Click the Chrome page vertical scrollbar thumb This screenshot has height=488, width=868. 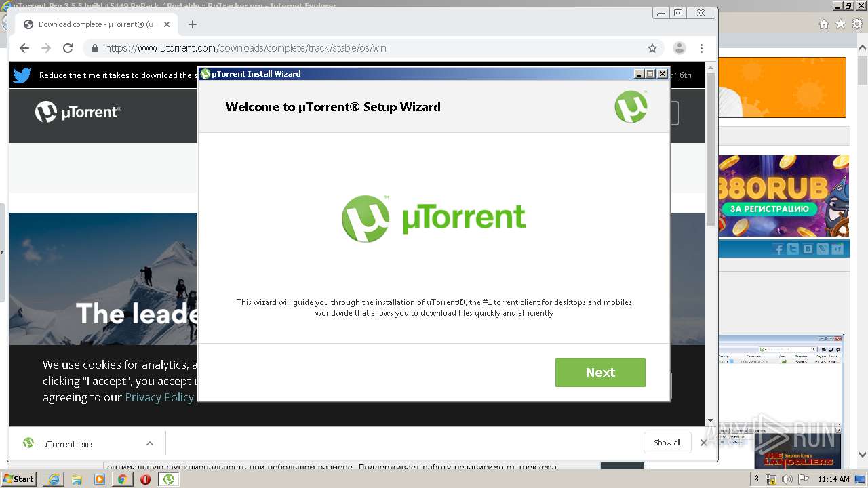pyautogui.click(x=710, y=149)
